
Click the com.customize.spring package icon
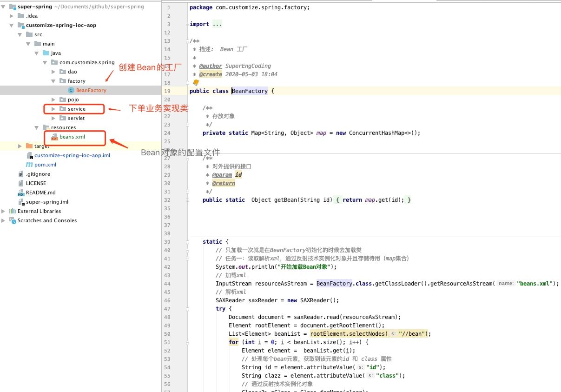coord(54,62)
